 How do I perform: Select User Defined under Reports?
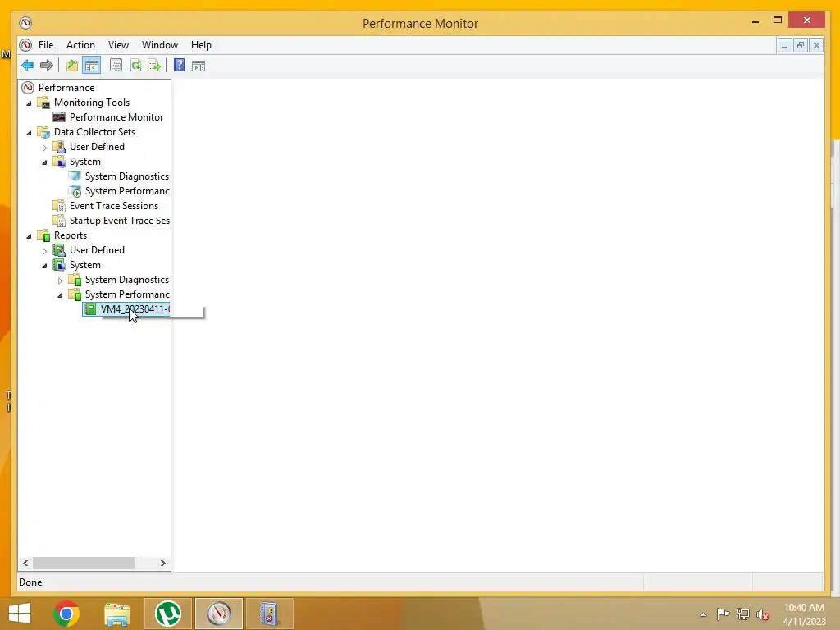(97, 250)
